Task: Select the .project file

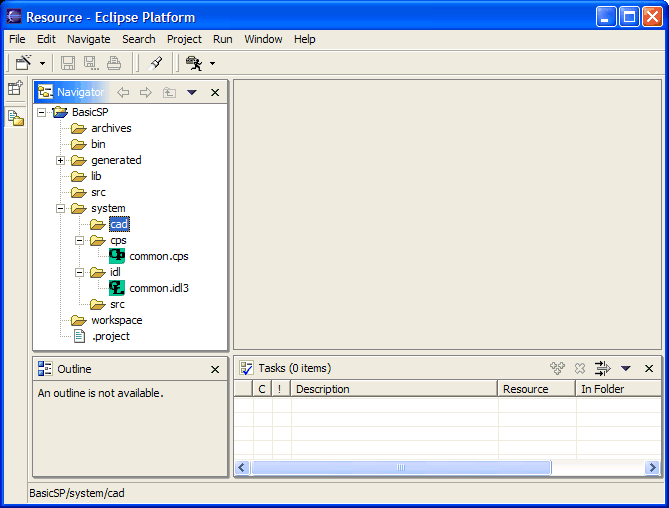Action: click(x=110, y=336)
